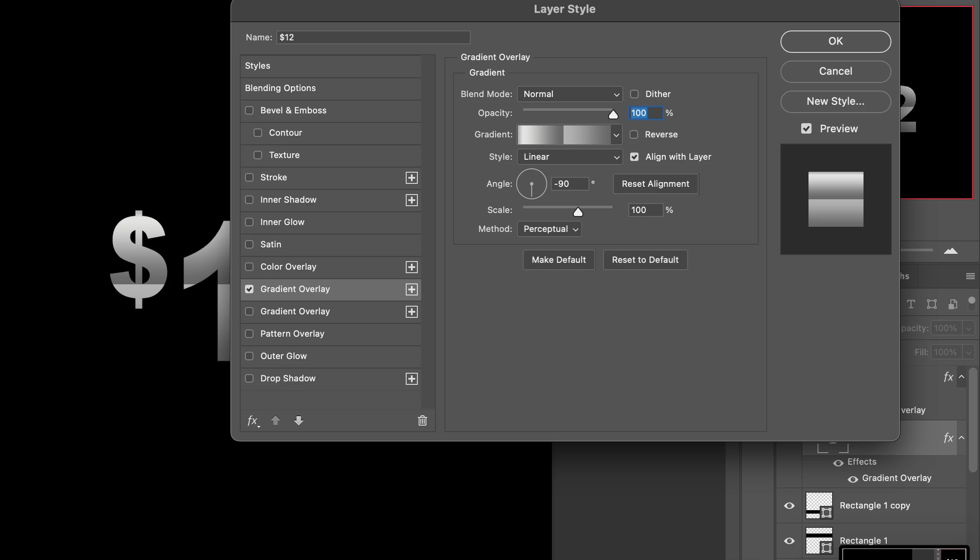Click the fx add effect icon

coord(253,421)
